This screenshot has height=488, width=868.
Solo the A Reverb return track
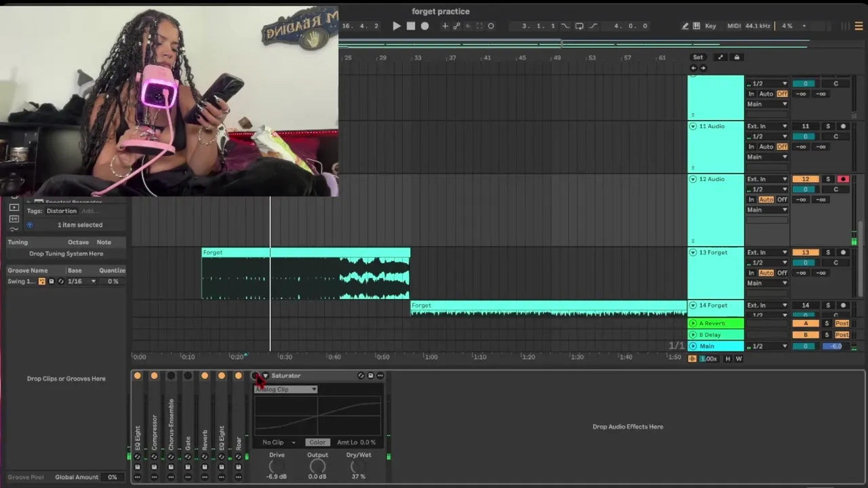pos(827,323)
